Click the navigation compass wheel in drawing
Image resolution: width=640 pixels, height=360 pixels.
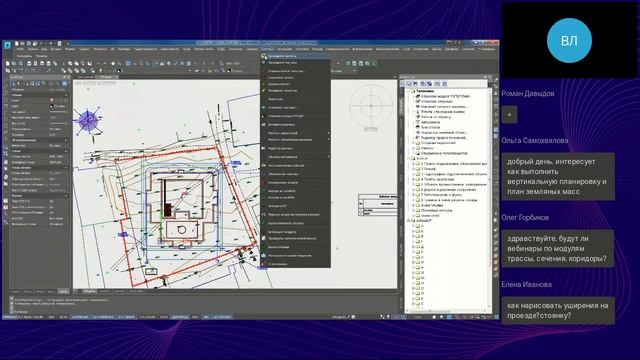click(x=371, y=105)
